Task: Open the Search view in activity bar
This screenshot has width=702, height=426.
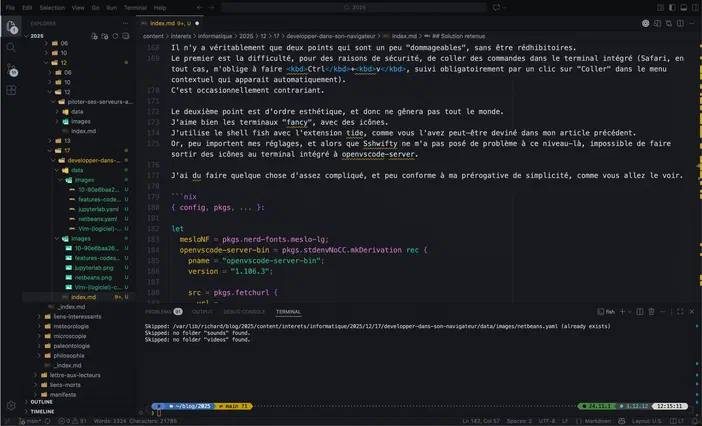Action: pos(11,47)
